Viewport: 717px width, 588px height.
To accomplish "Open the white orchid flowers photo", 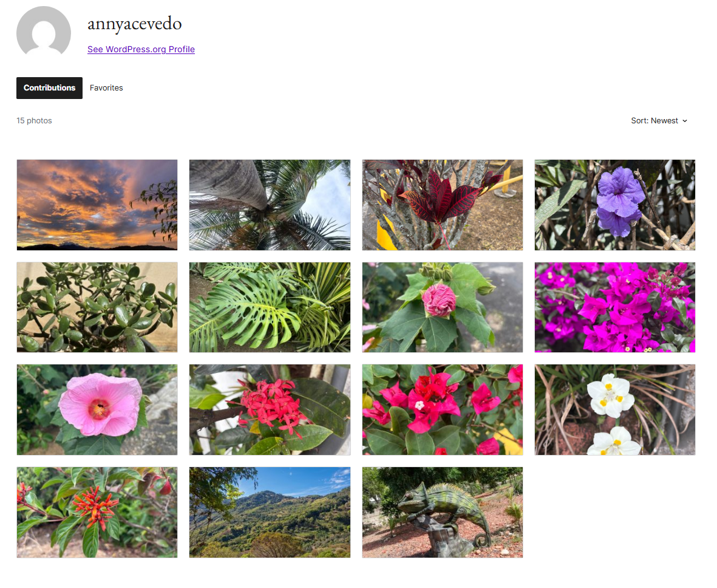I will 614,409.
